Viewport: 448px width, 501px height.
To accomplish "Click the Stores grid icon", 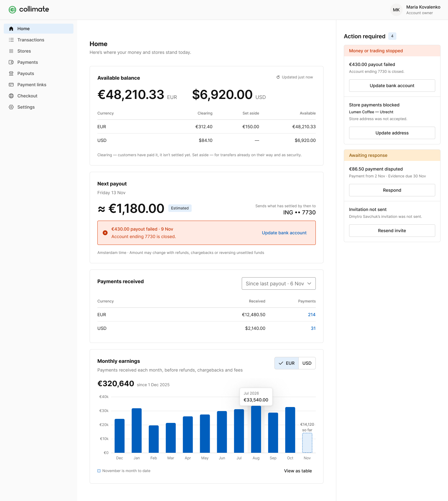I will pyautogui.click(x=11, y=51).
